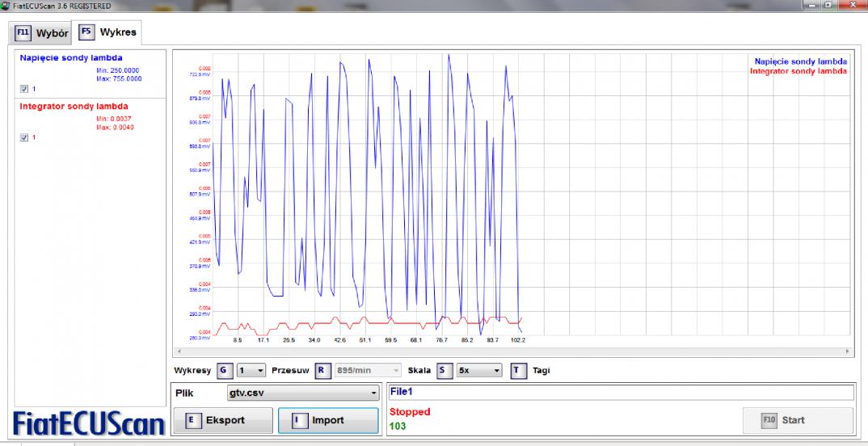This screenshot has height=446, width=868.
Task: Click the F11 key icon on Wybór tab
Action: point(23,33)
